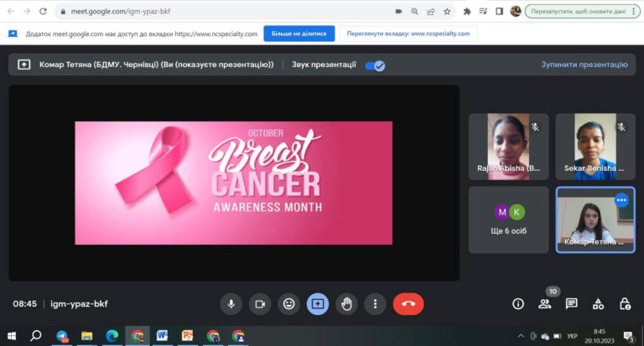644x346 pixels.
Task: Open the chat with everyone
Action: (x=572, y=303)
